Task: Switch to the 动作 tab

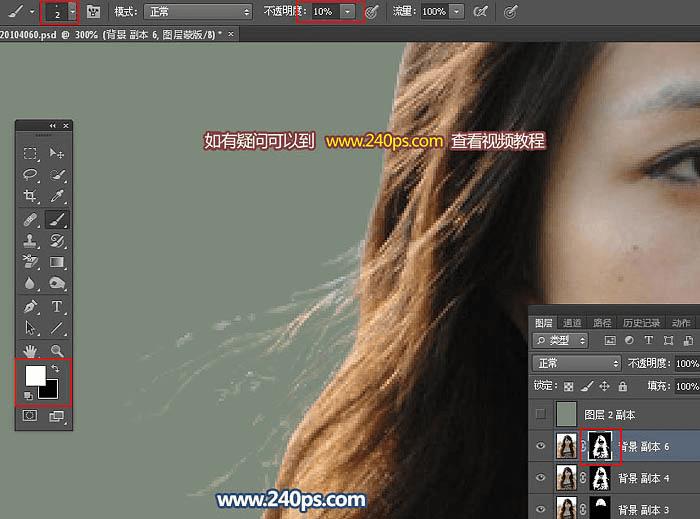Action: click(681, 323)
